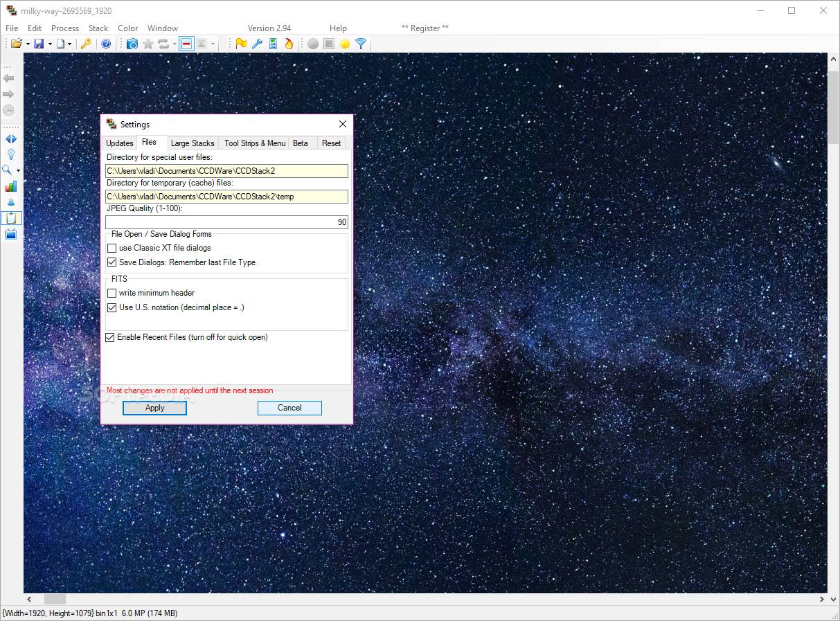Click the blue TV monitor sidebar icon
Viewport: 840px width, 621px height.
10,234
